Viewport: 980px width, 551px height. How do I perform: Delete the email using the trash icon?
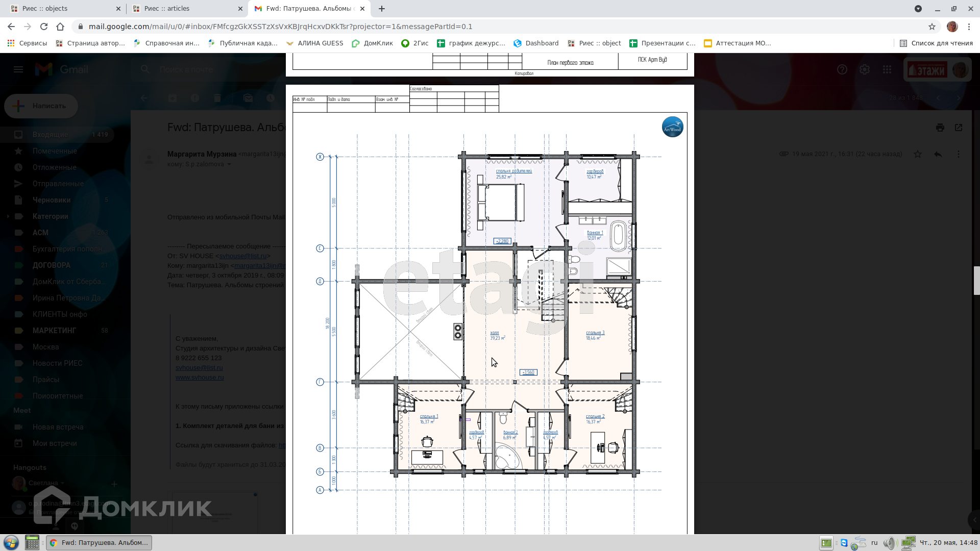(x=217, y=98)
